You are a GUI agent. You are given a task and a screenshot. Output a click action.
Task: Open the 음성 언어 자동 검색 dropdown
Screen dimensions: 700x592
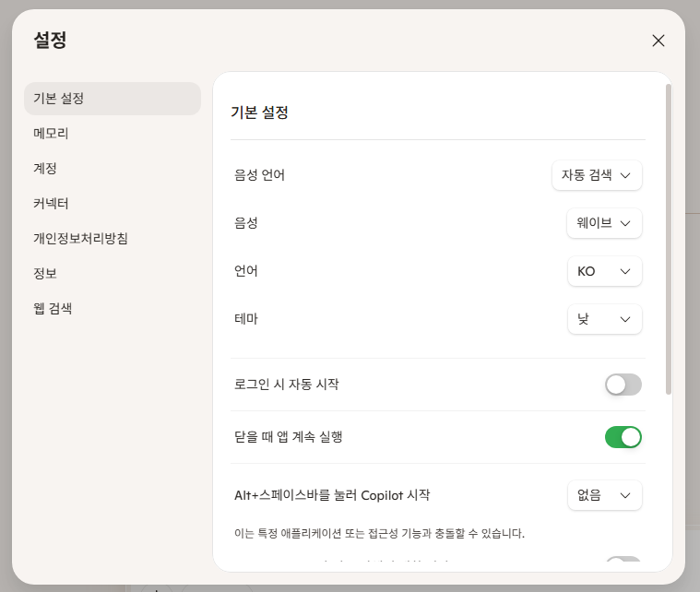pos(597,175)
